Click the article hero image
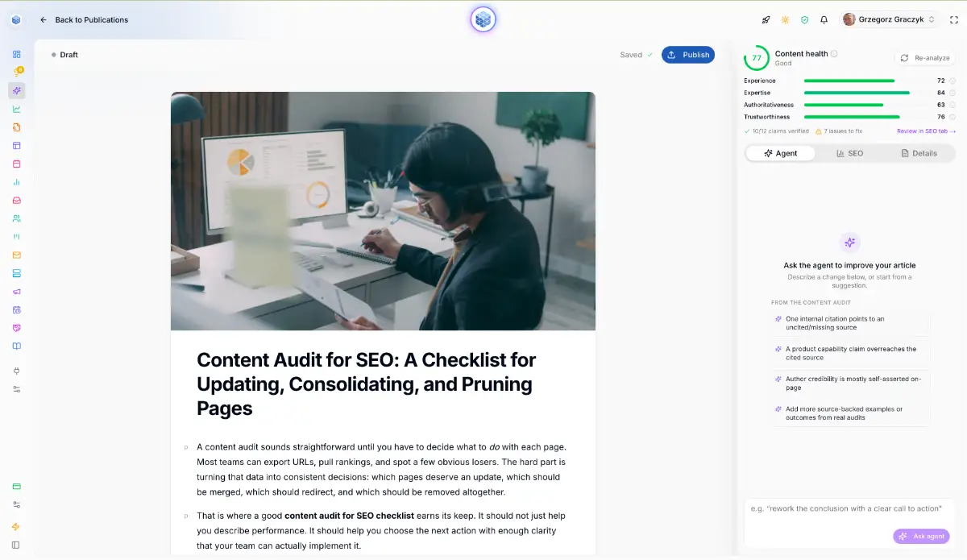Viewport: 967px width, 560px height. coord(383,211)
